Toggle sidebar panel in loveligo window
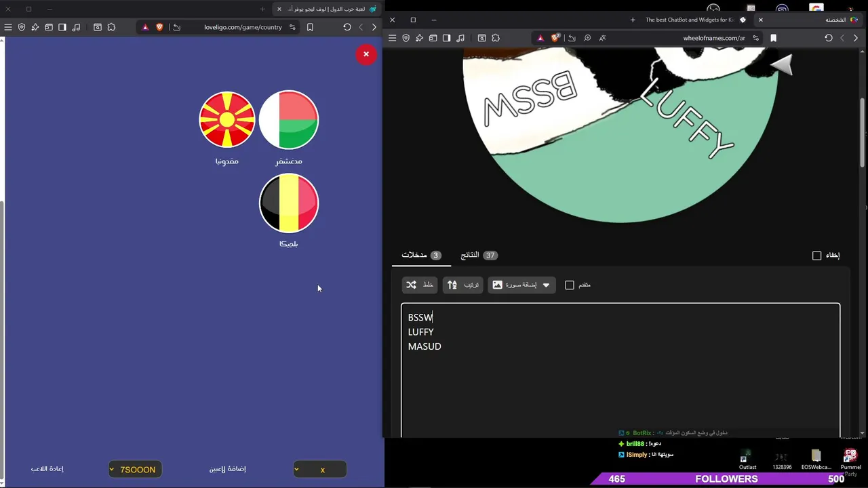The width and height of the screenshot is (868, 488). point(62,27)
